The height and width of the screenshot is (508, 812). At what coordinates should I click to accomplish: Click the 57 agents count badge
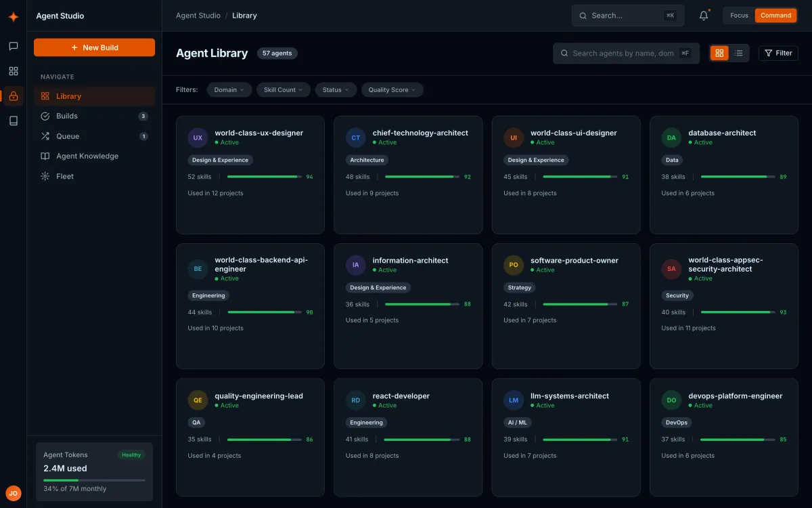point(277,54)
